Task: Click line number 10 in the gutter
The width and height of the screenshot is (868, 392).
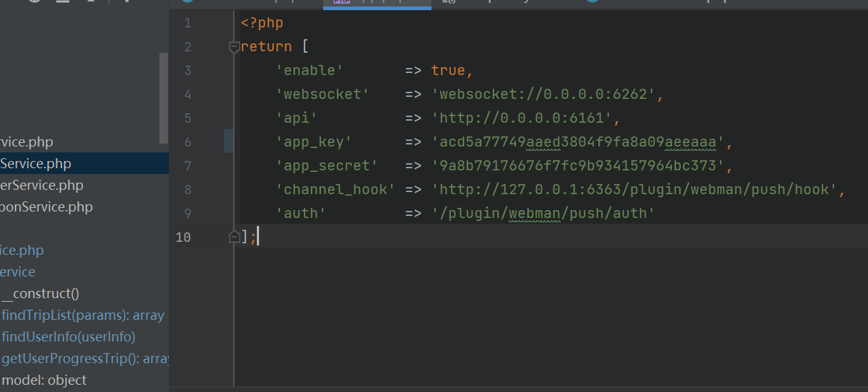Action: [183, 237]
